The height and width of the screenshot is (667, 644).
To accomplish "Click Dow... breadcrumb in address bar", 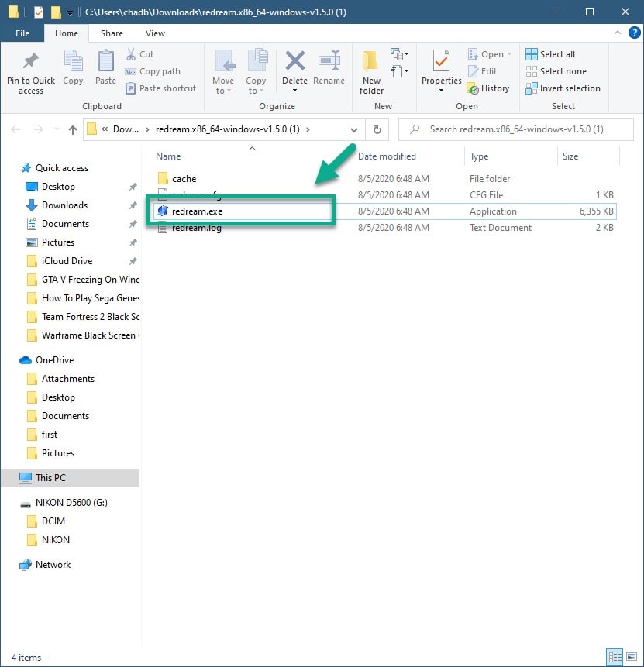I will point(126,129).
